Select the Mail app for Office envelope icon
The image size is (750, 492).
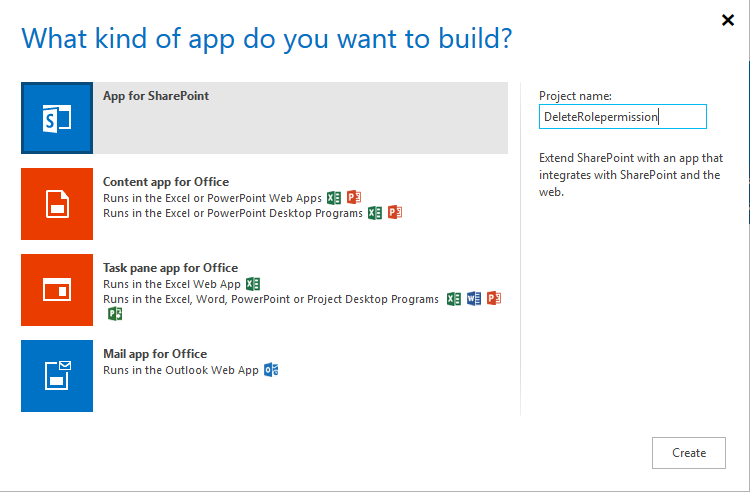57,376
